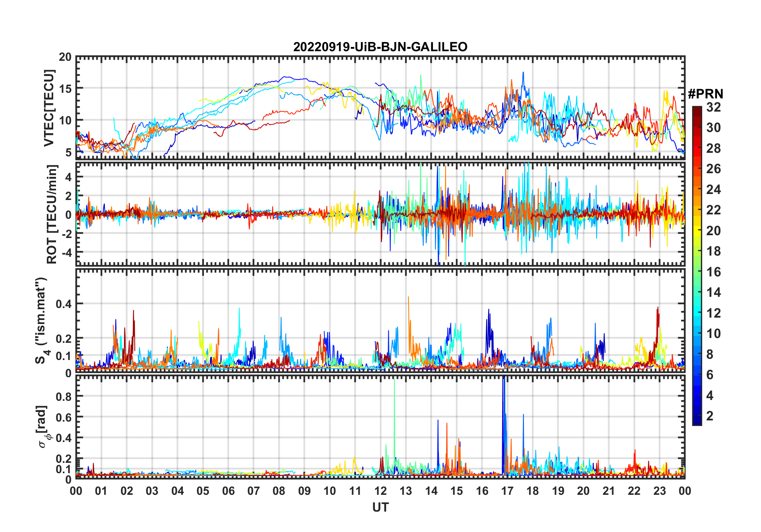Image resolution: width=761 pixels, height=532 pixels.
Task: Click VTEC y-tick label 15
Action: 65,89
